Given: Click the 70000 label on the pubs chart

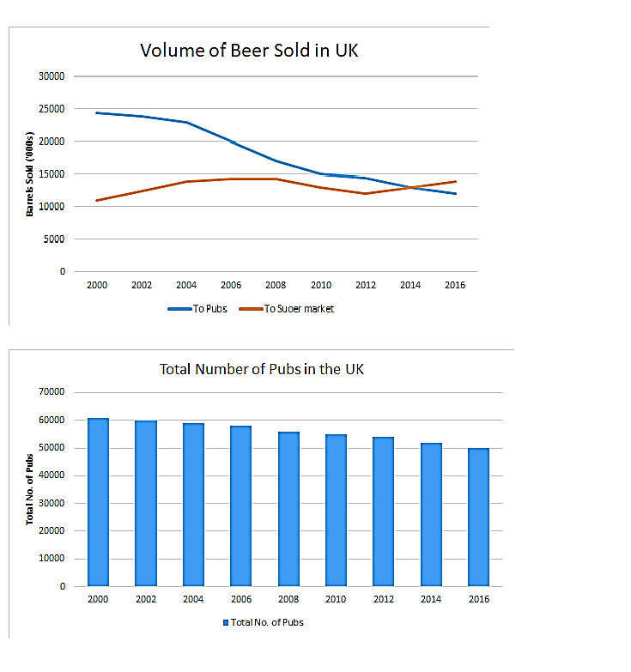Looking at the screenshot, I should (x=52, y=391).
